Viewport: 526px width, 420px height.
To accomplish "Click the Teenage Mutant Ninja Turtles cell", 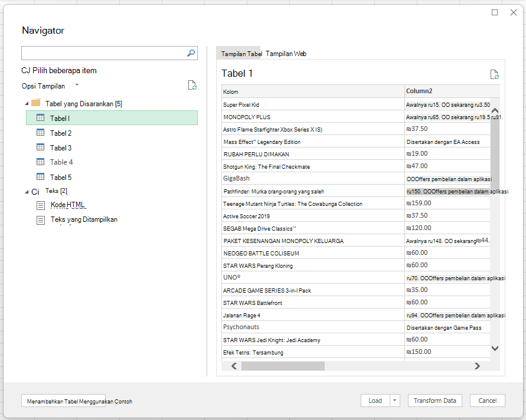I will [313, 204].
